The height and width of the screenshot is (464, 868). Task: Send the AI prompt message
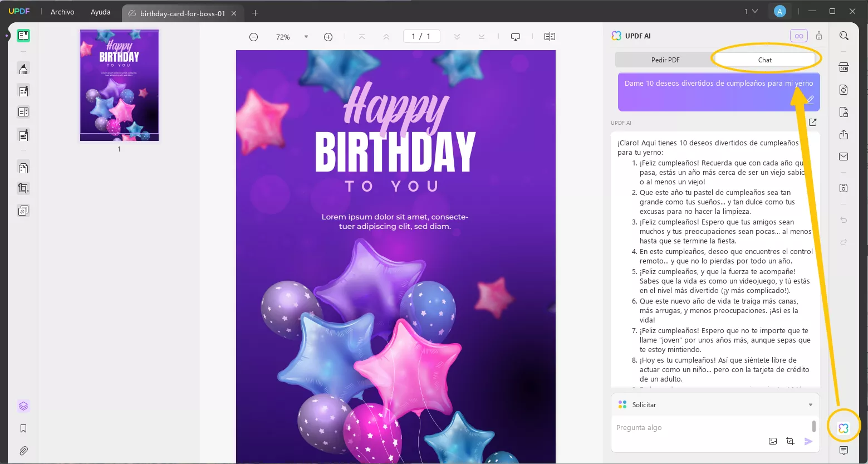tap(808, 441)
